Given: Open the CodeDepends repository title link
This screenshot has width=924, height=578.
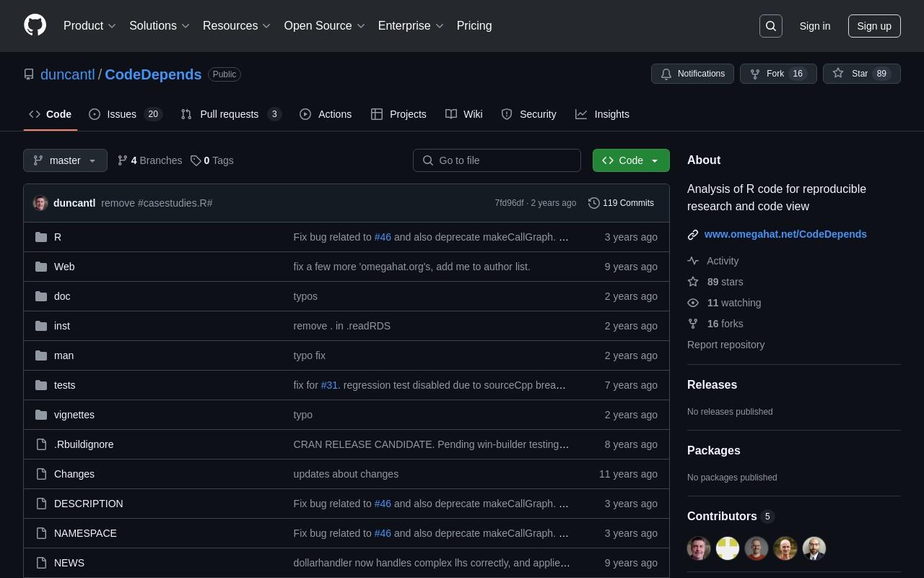Looking at the screenshot, I should (153, 74).
